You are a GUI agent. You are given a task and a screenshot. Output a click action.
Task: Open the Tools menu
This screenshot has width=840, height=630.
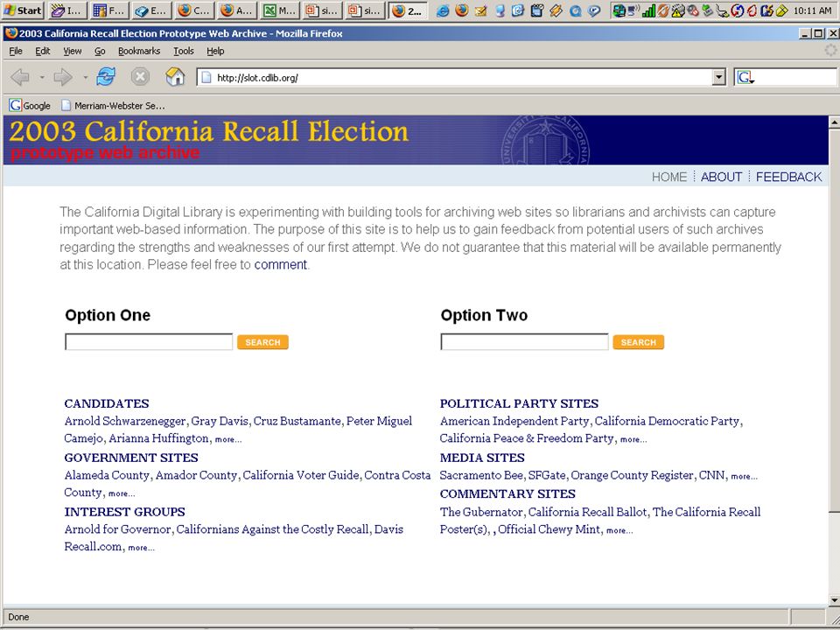tap(183, 51)
